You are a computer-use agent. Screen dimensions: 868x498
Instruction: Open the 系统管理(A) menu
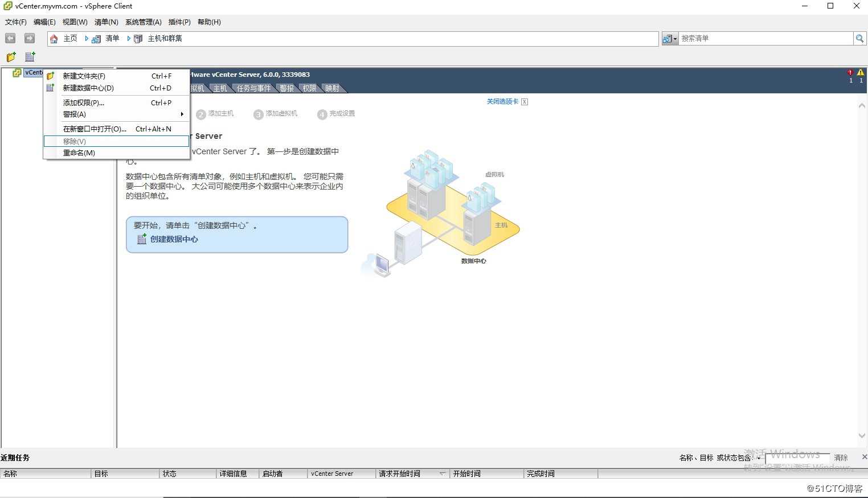pyautogui.click(x=144, y=22)
